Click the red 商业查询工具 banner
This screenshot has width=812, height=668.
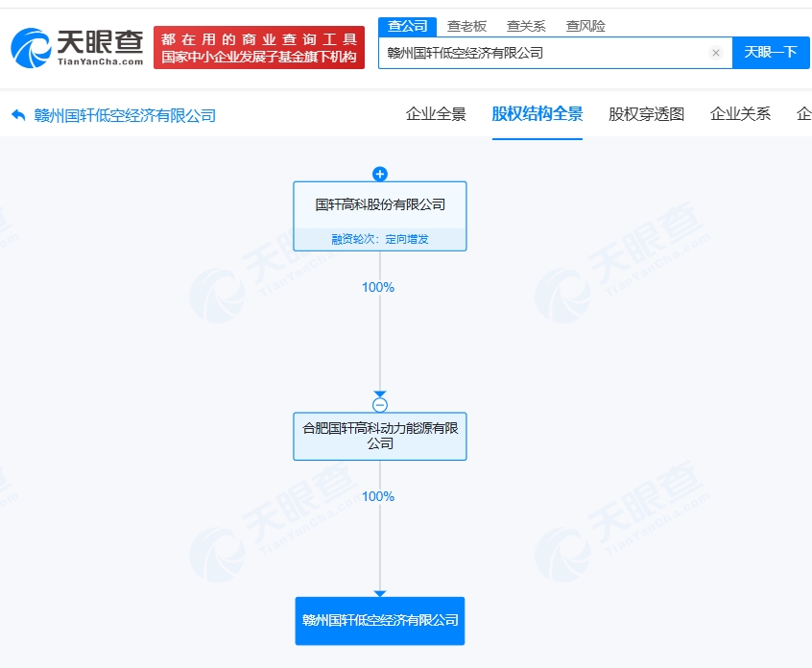click(x=259, y=47)
